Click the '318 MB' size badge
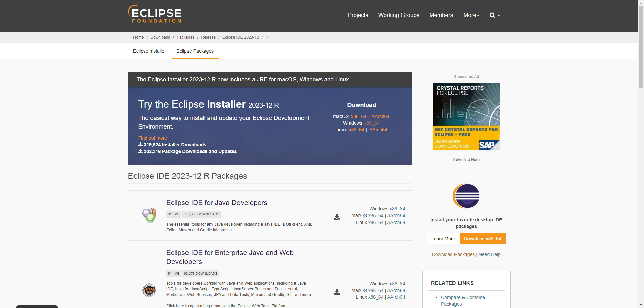Image resolution: width=644 pixels, height=308 pixels. pyautogui.click(x=174, y=214)
